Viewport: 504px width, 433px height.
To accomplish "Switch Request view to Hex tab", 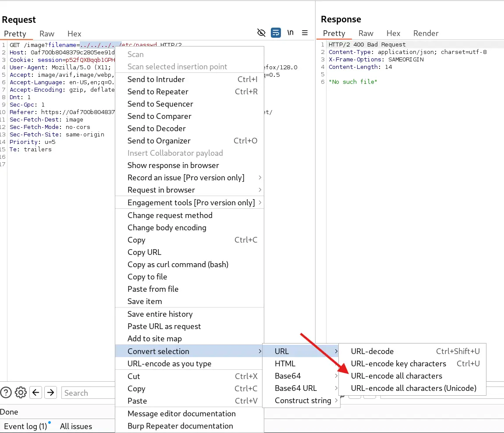I will click(74, 34).
